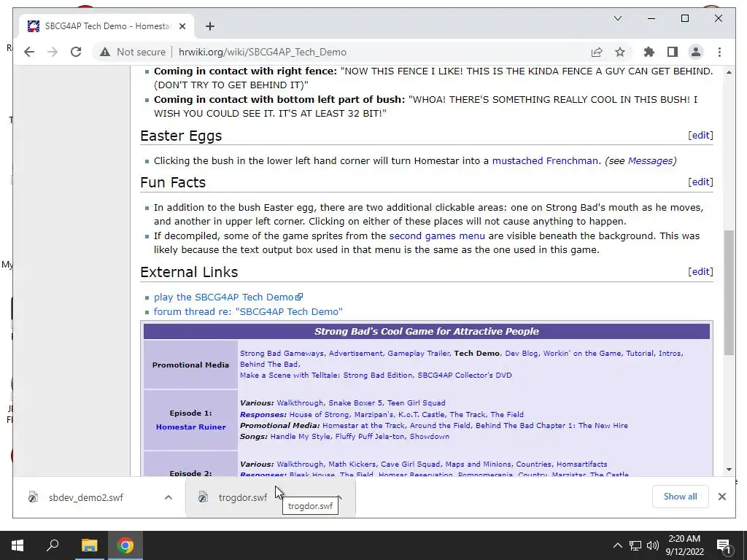Open the Windows Start menu
This screenshot has height=560, width=747.
coord(18,545)
